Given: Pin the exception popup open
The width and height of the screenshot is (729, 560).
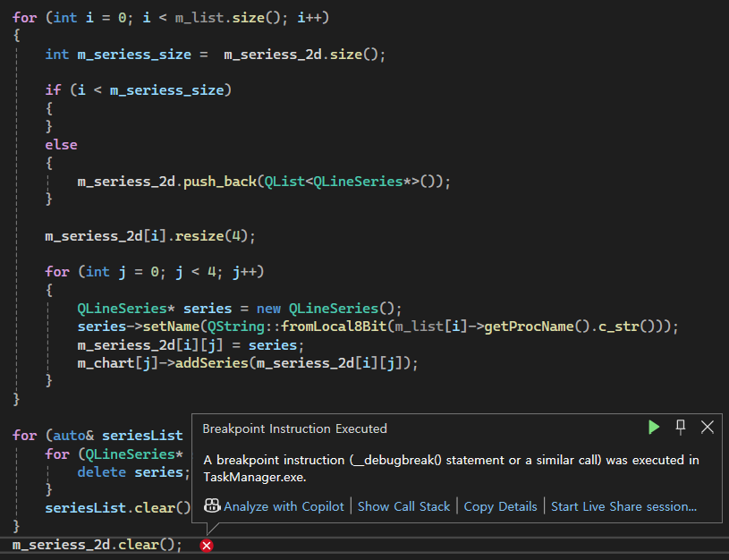Looking at the screenshot, I should click(681, 428).
